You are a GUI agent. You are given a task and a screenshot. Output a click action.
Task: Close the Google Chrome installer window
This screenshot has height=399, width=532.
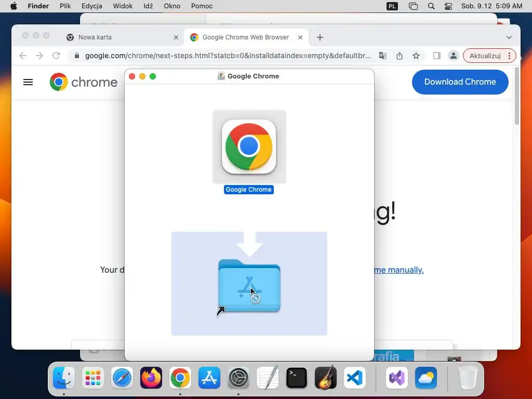click(x=132, y=76)
